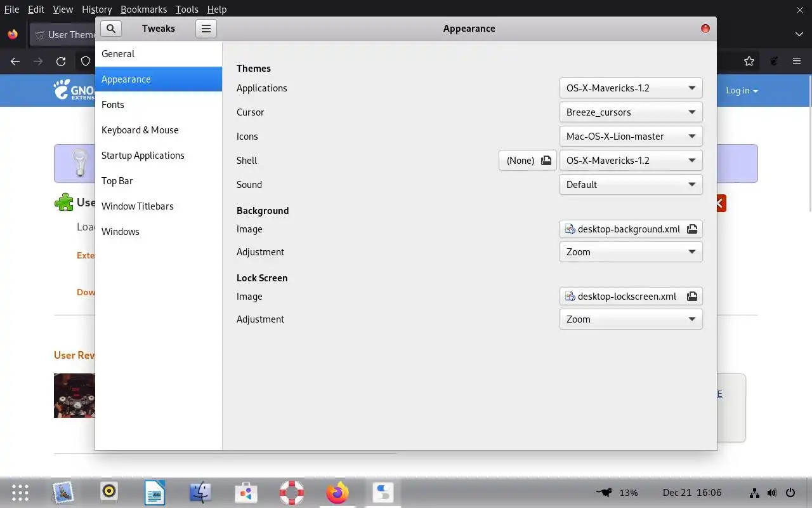Image resolution: width=812 pixels, height=508 pixels.
Task: Open Firefox View menu
Action: 63,10
